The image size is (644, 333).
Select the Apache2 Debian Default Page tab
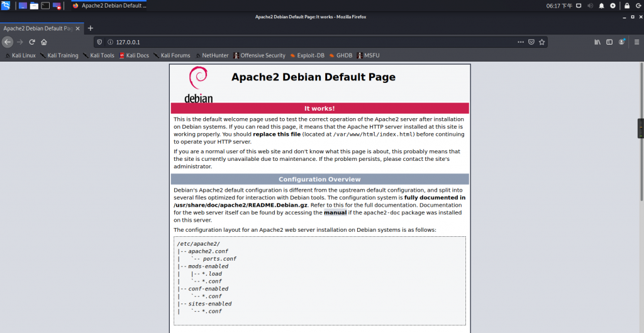tap(38, 28)
